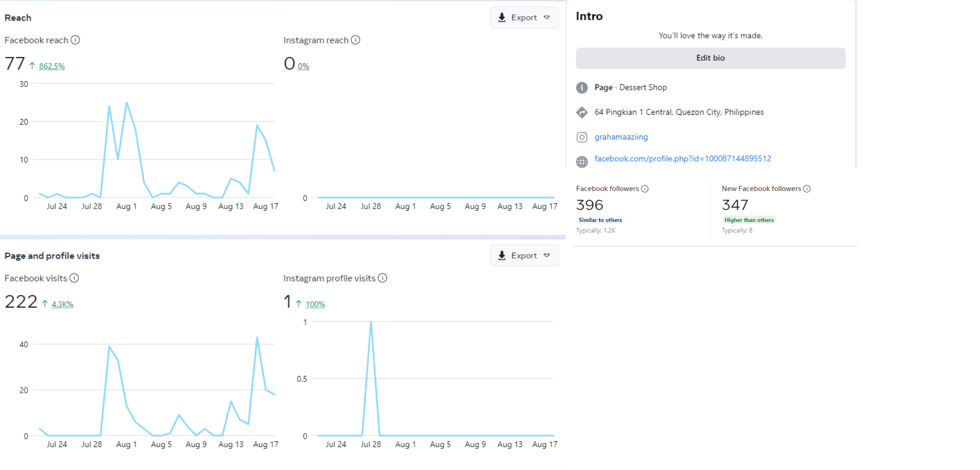Screen dimensions: 980x470
Task: Click the 100% Instagram visits change
Action: 315,304
